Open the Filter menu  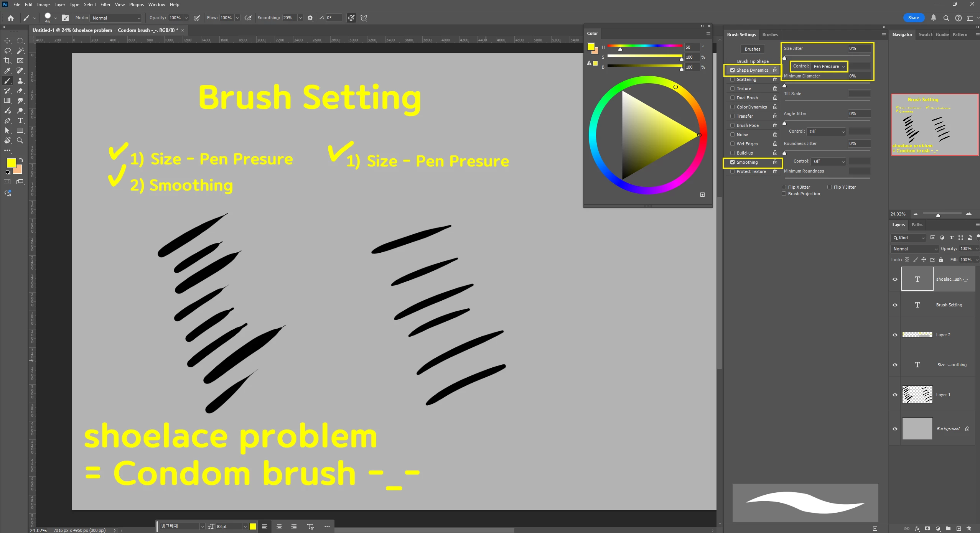pyautogui.click(x=105, y=5)
